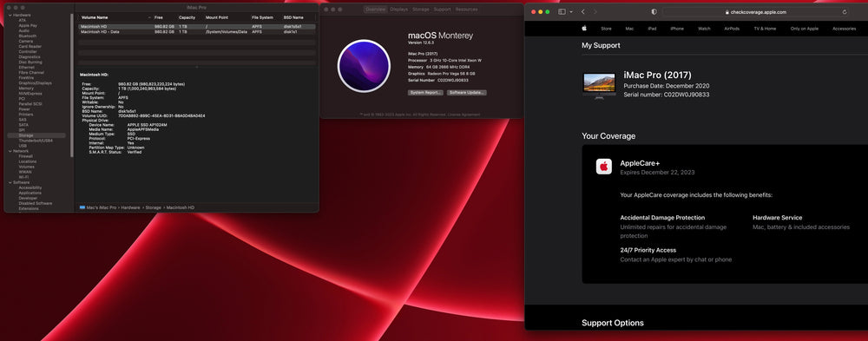
Task: Select NVMExpress in sidebar
Action: click(30, 94)
